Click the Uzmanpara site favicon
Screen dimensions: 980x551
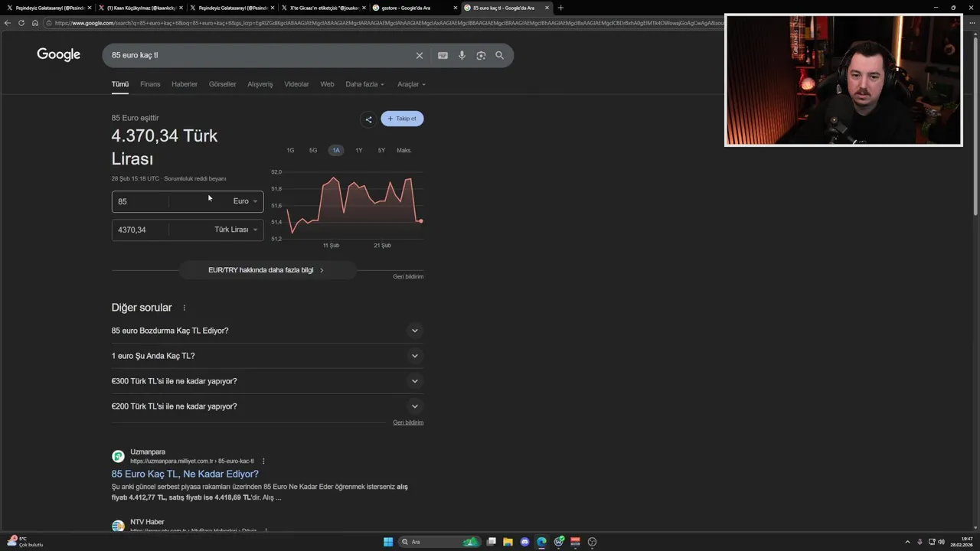(x=118, y=456)
